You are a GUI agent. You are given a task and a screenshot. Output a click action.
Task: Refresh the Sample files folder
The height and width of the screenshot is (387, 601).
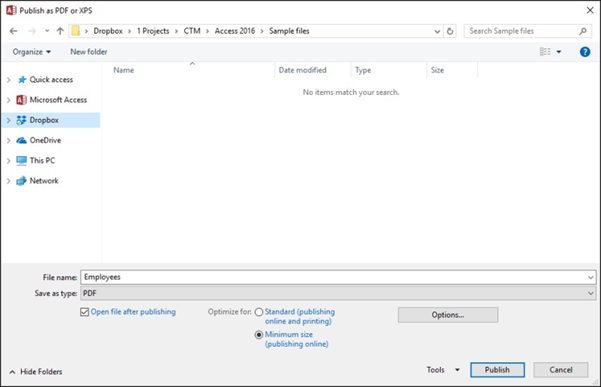450,31
